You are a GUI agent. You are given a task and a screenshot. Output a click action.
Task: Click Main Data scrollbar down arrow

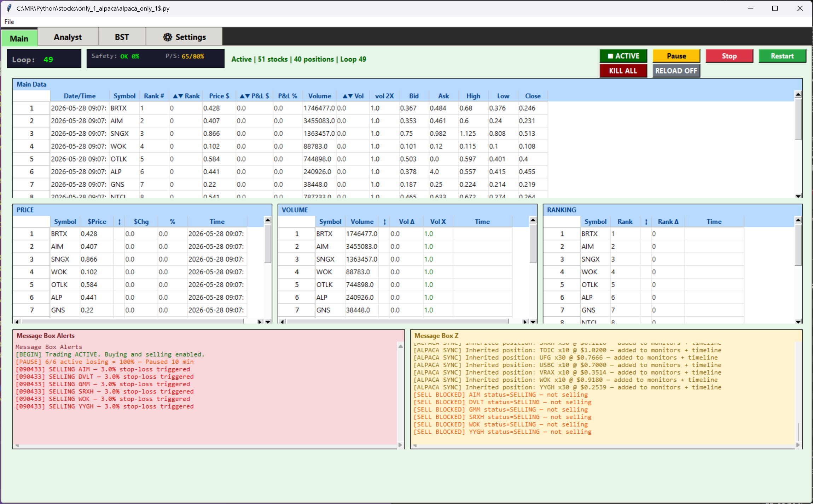[798, 196]
